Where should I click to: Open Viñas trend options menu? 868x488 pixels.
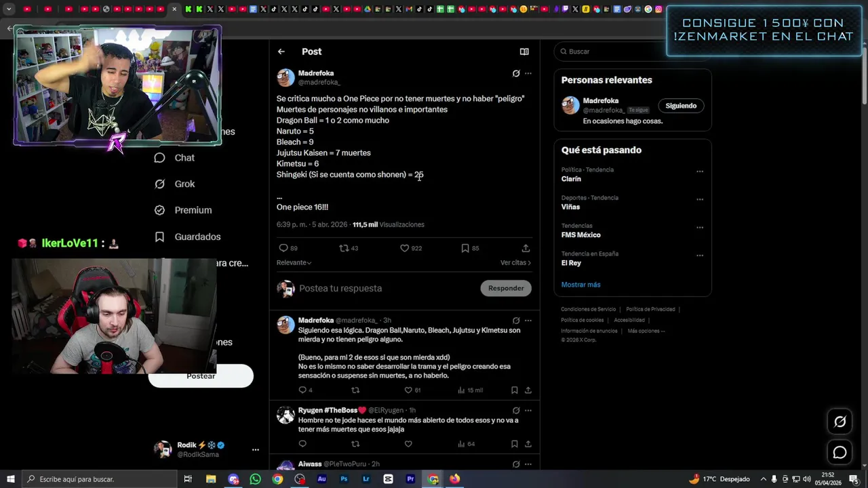[x=700, y=199]
